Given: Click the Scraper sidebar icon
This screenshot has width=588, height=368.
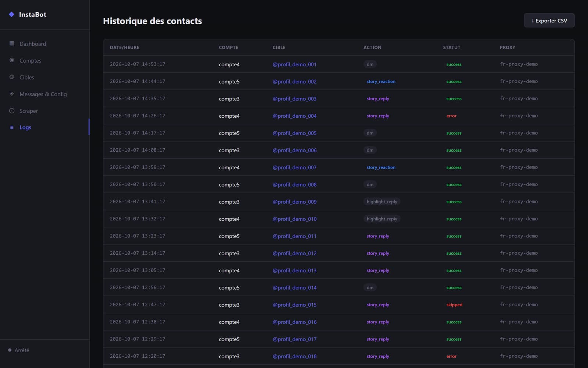Looking at the screenshot, I should click(12, 111).
